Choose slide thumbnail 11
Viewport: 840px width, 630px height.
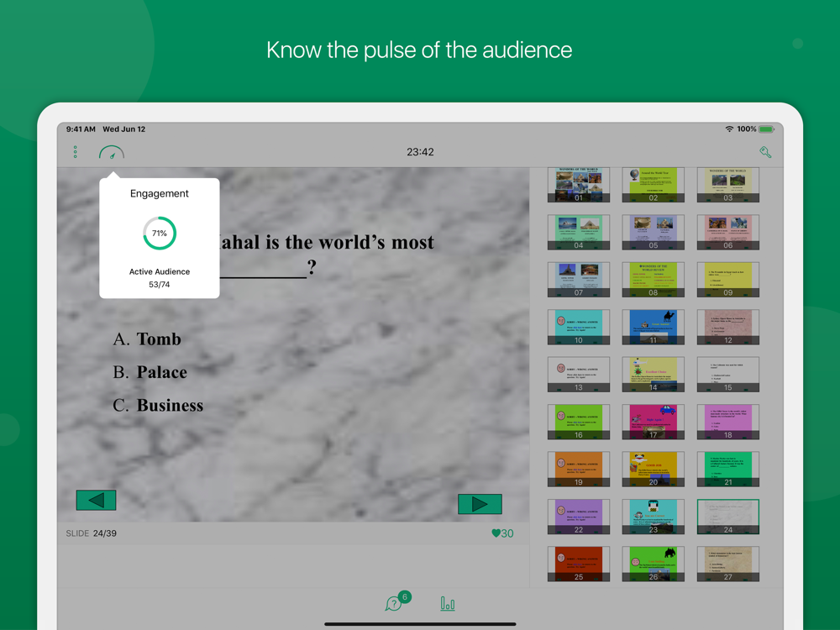(x=653, y=328)
